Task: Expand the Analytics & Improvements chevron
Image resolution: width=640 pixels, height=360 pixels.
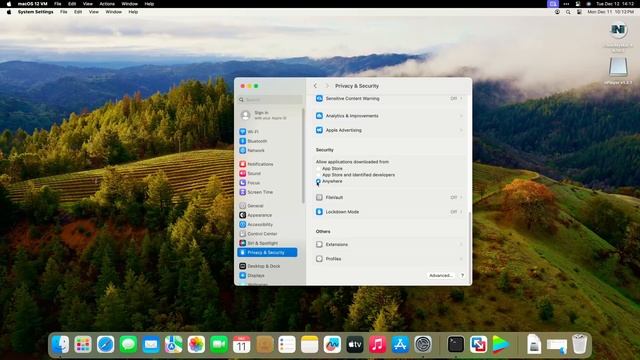Action: tap(462, 116)
